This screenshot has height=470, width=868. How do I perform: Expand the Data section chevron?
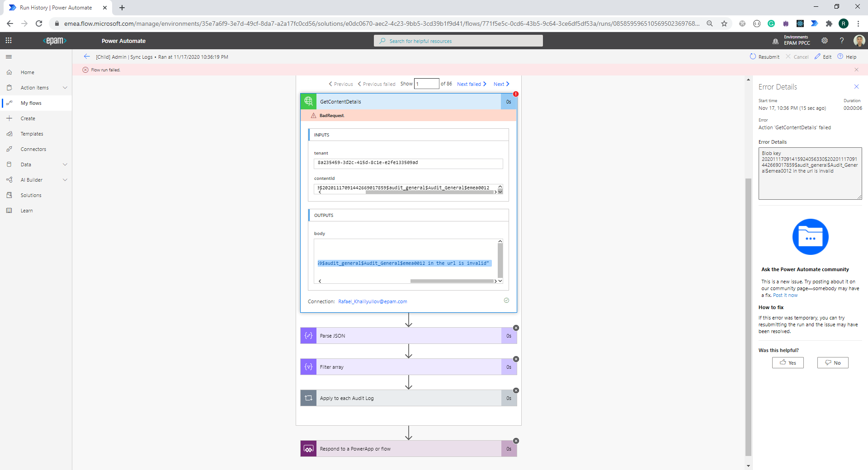pos(65,164)
